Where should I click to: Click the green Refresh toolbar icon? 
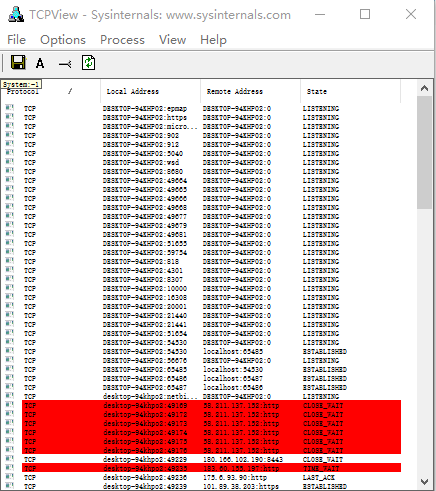point(88,63)
